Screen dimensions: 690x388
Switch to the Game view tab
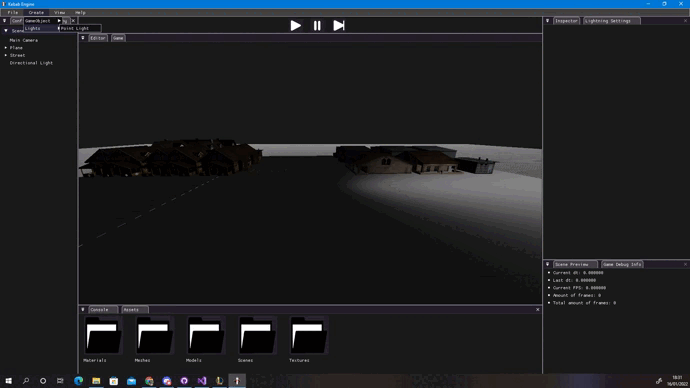click(x=118, y=38)
